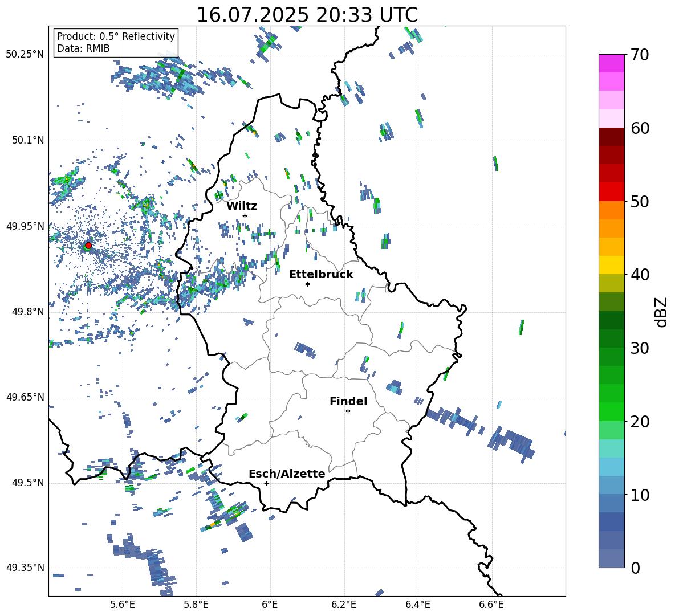
Task: Click the 49.65°N latitude label
Action: tap(25, 397)
